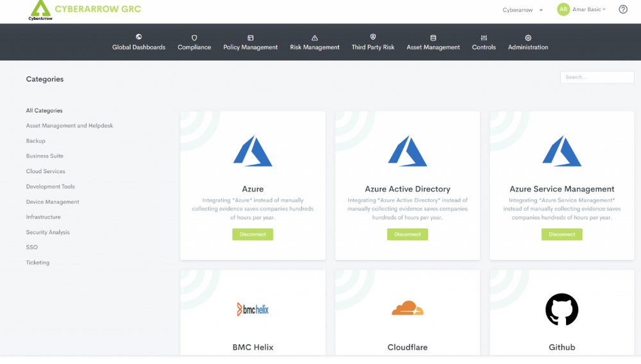Click the Global Dashboards globe icon
Image resolution: width=641 pixels, height=364 pixels.
coord(138,37)
